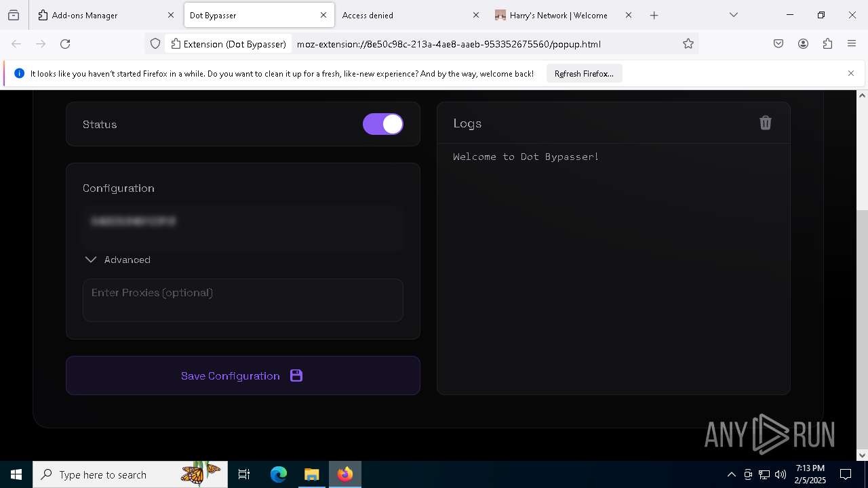Click the Save Configuration button
Image resolution: width=868 pixels, height=488 pixels.
(243, 375)
